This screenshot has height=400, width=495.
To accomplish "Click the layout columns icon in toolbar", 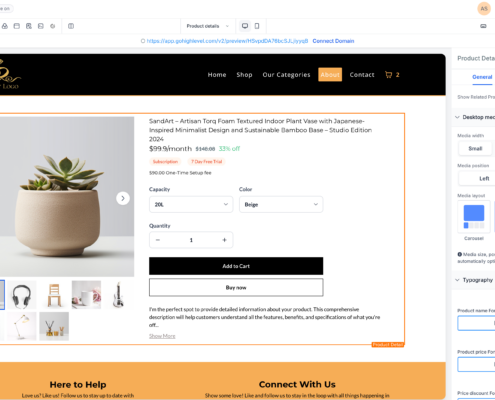I will tap(71, 26).
